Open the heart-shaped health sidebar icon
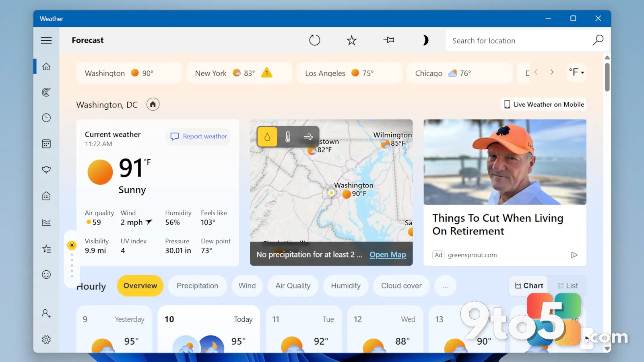The image size is (644, 362). tap(46, 170)
